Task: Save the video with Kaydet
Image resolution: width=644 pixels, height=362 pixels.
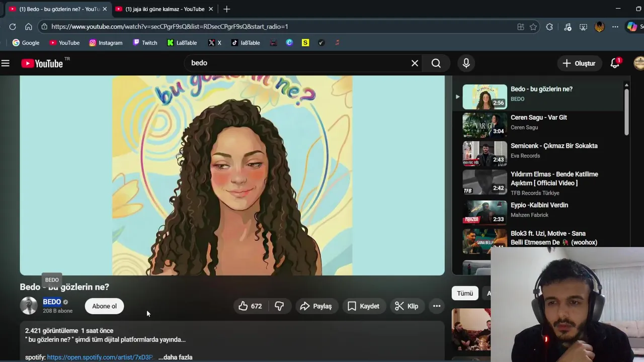Action: 363,306
